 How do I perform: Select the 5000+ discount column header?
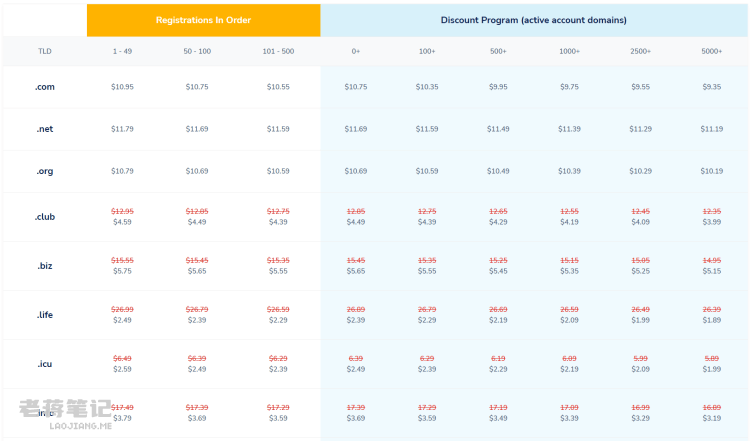coord(712,51)
